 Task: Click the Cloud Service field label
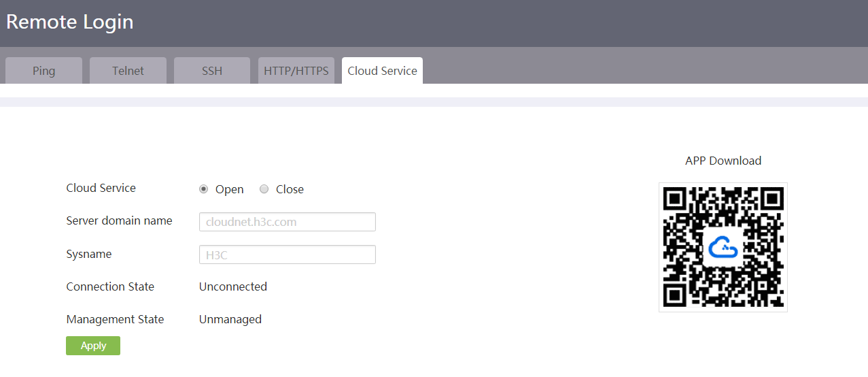click(101, 188)
